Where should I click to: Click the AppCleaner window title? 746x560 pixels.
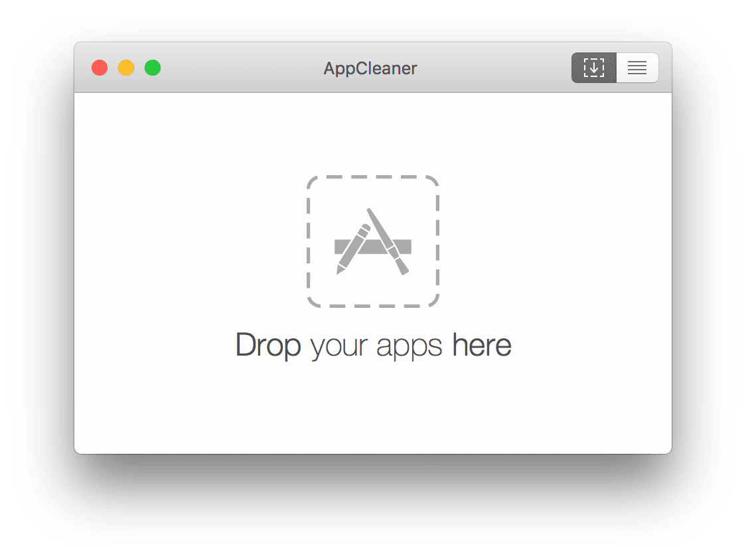pyautogui.click(x=370, y=68)
